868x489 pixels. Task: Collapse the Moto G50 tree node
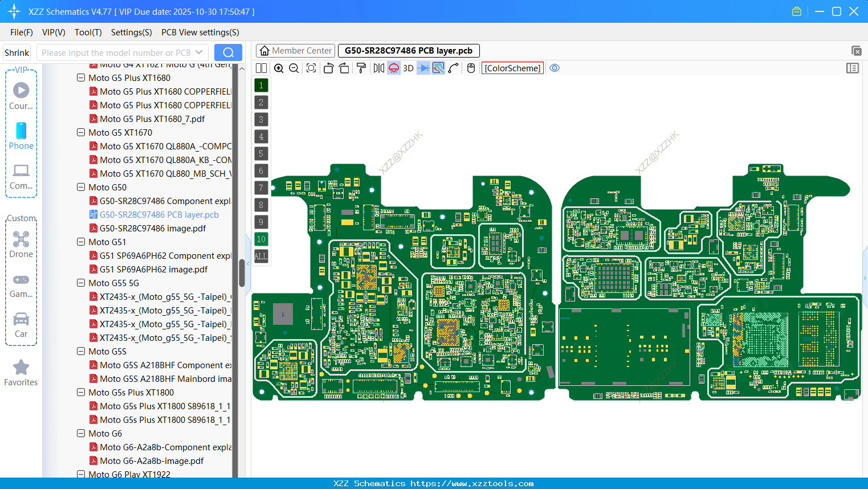coord(81,187)
